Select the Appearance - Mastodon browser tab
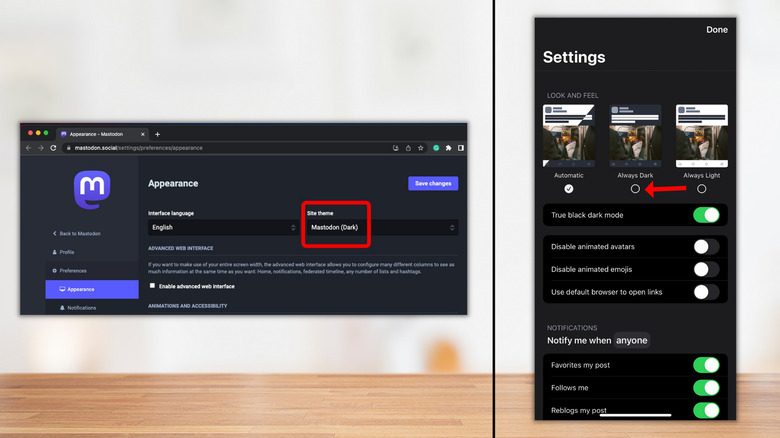The height and width of the screenshot is (438, 780). tap(102, 134)
